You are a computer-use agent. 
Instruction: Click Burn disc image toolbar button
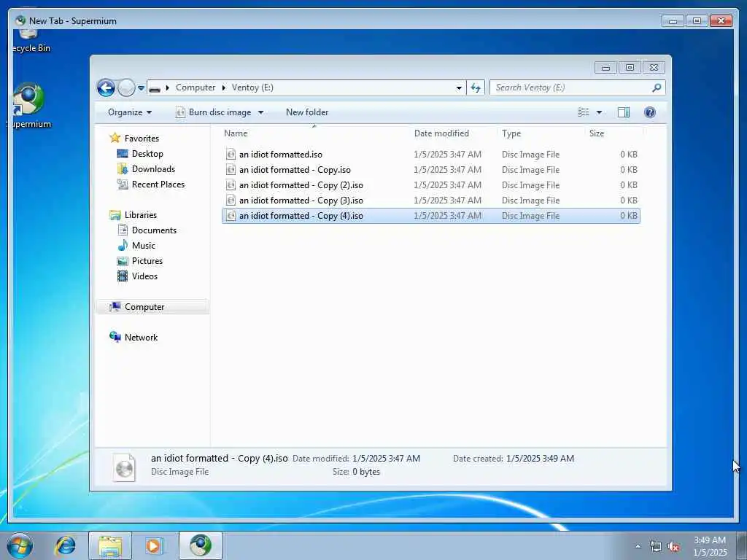tap(214, 112)
